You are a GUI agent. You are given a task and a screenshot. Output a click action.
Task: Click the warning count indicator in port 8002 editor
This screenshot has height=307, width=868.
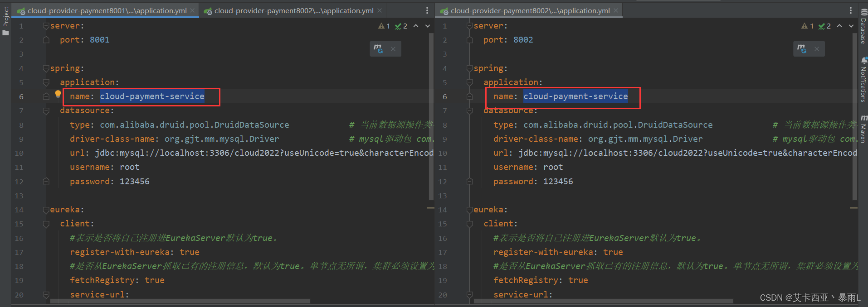tap(808, 26)
